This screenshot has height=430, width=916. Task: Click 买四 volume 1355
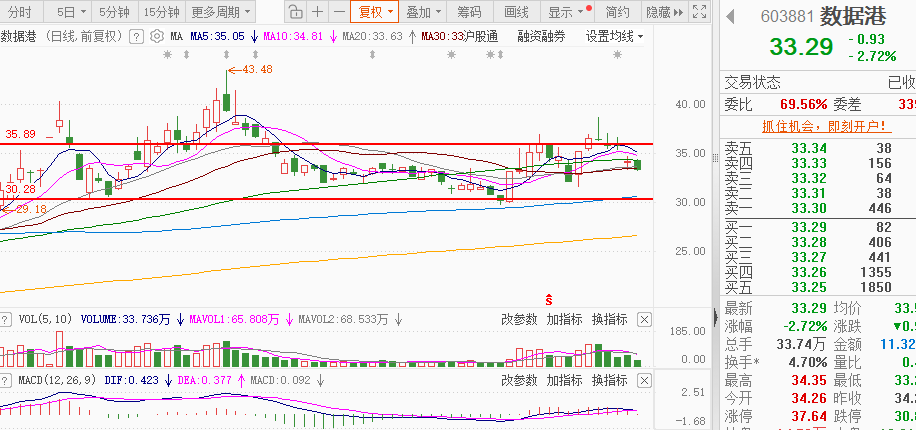[x=876, y=272]
